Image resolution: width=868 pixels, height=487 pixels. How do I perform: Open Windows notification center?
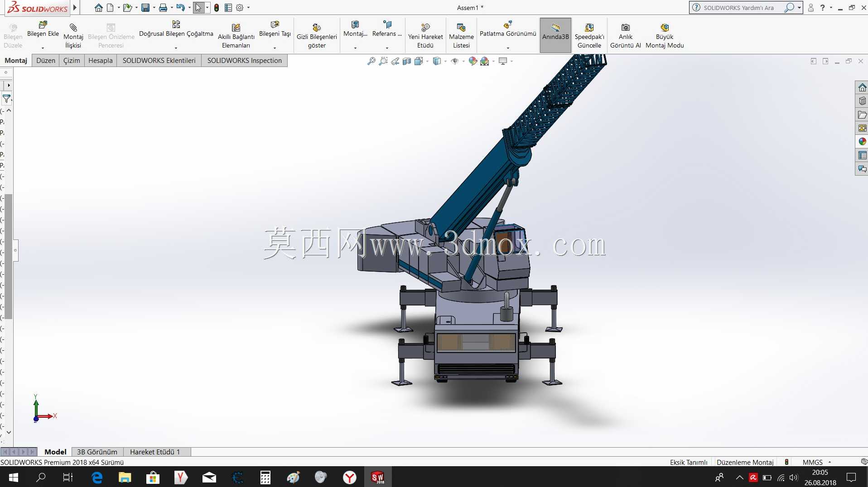point(851,477)
